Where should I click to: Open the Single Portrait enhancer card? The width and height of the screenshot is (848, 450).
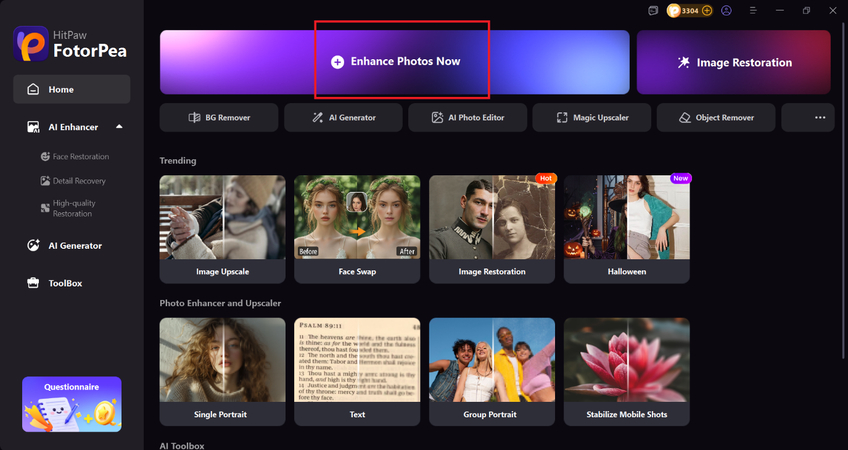pyautogui.click(x=222, y=372)
